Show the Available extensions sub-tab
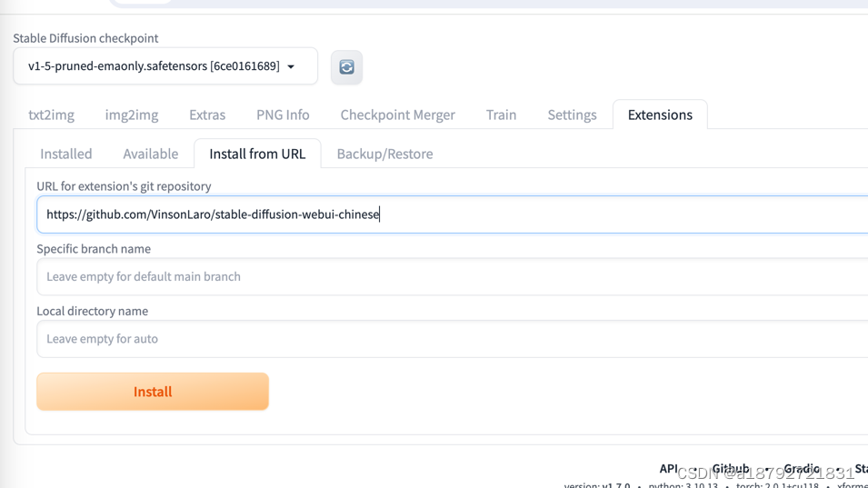Image resolution: width=868 pixels, height=488 pixels. [151, 154]
